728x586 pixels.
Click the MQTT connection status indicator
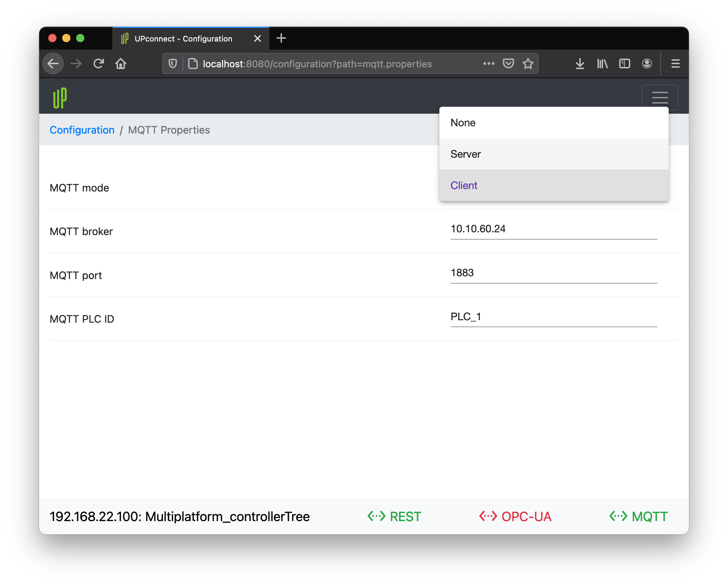[639, 517]
